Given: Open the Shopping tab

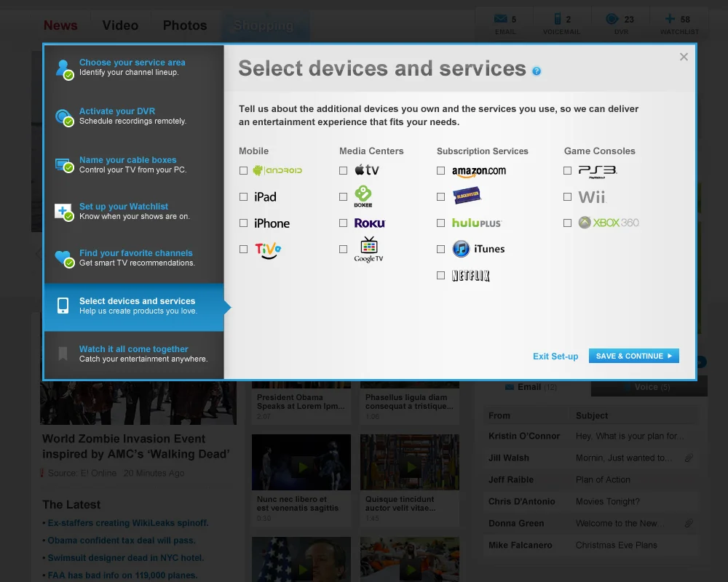Looking at the screenshot, I should (264, 25).
